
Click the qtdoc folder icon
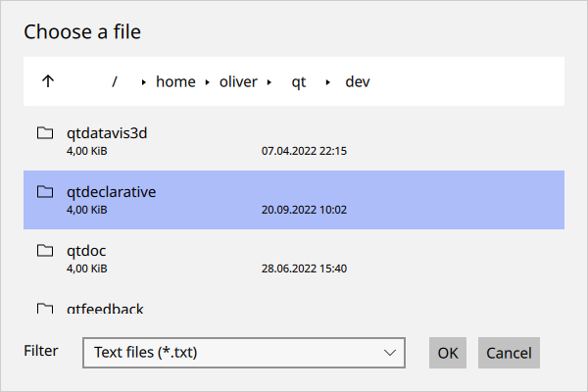[x=44, y=251]
